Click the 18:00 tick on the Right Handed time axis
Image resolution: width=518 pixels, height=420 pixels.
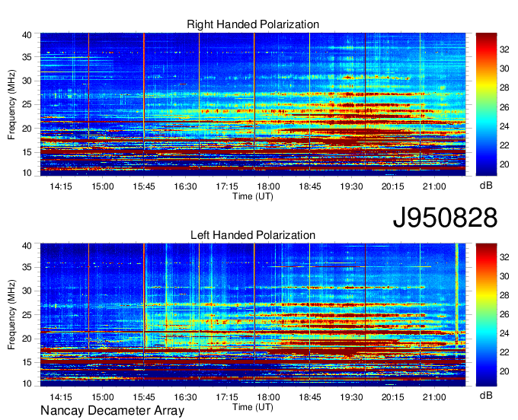268,186
